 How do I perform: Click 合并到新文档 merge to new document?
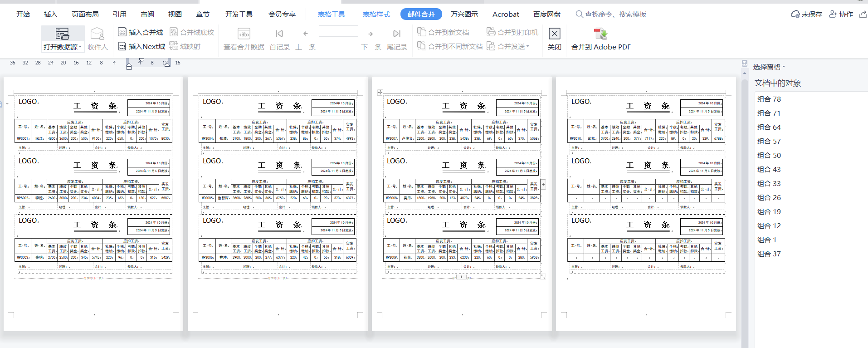(443, 32)
